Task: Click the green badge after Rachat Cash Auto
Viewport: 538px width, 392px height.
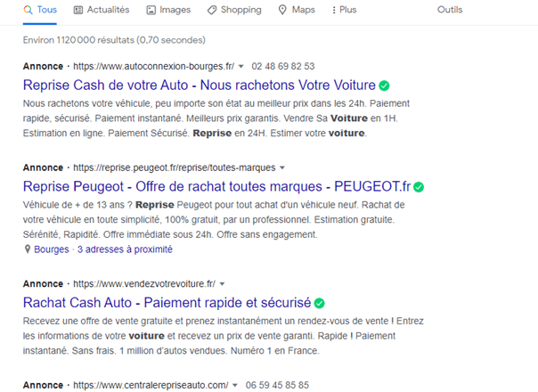Action: [320, 303]
